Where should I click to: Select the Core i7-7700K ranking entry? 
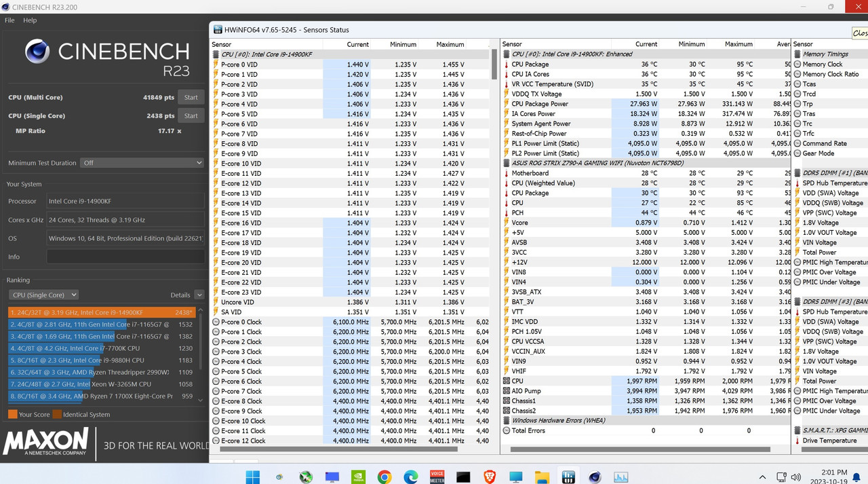[102, 348]
